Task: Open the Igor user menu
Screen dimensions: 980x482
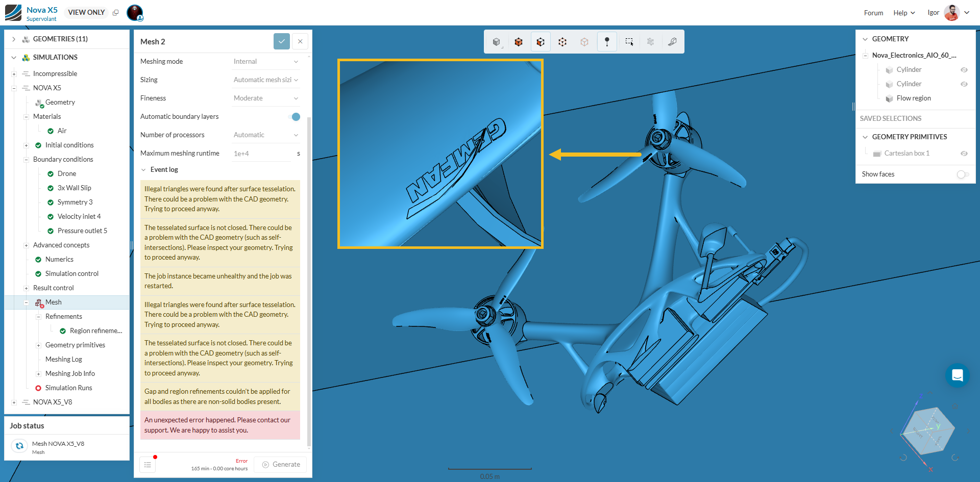Action: (x=948, y=13)
